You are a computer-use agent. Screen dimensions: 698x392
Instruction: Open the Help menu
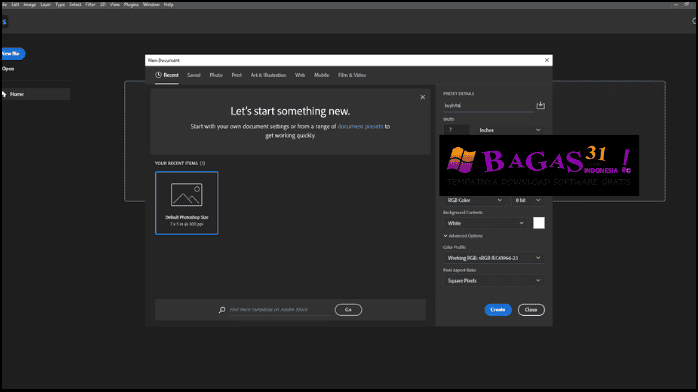tap(168, 4)
